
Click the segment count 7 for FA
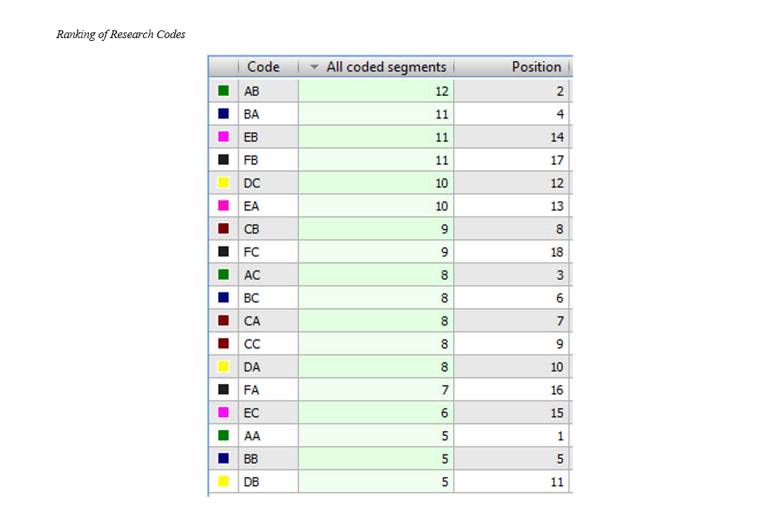(x=445, y=390)
